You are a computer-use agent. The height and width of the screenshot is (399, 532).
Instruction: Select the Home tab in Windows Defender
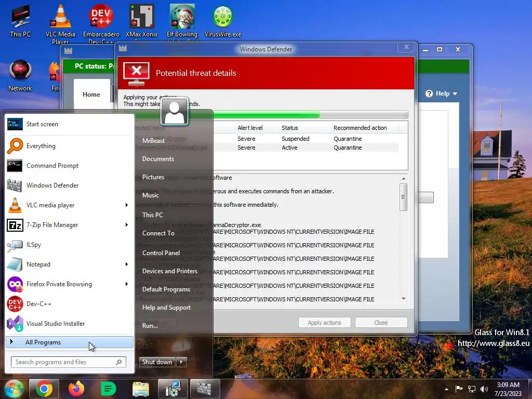(x=91, y=95)
